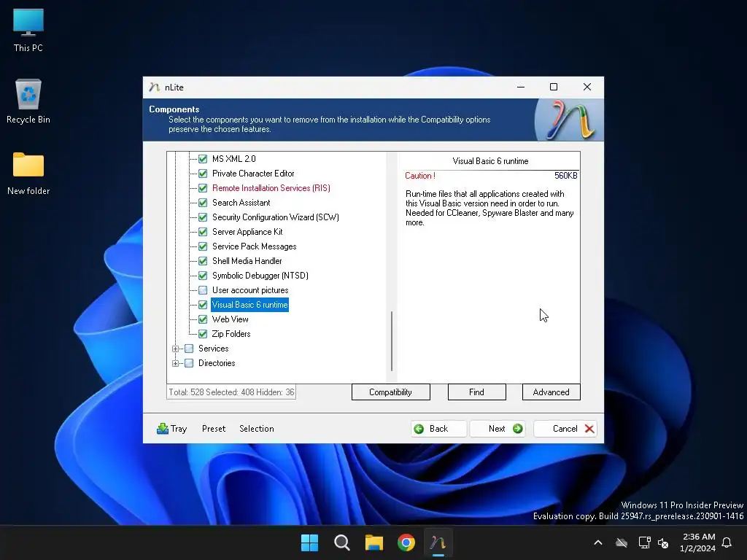Open notifications bell icon
747x560 pixels.
(x=727, y=542)
